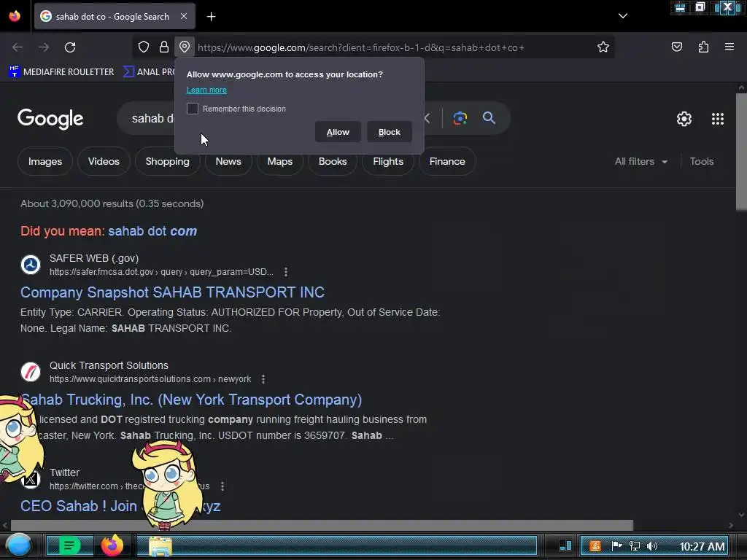The width and height of the screenshot is (747, 560).
Task: Expand the list all tabs chevron
Action: (x=623, y=16)
